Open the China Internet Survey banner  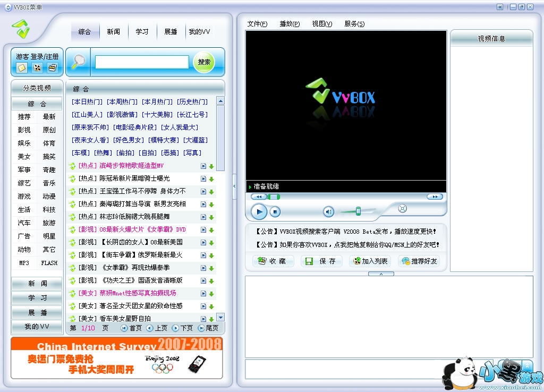click(117, 357)
